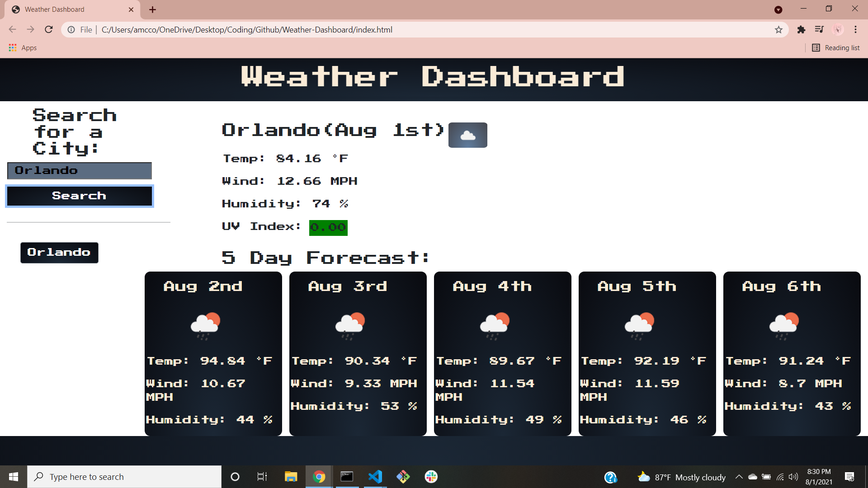The image size is (868, 488).
Task: Bookmark the page via the star icon
Action: [x=779, y=29]
